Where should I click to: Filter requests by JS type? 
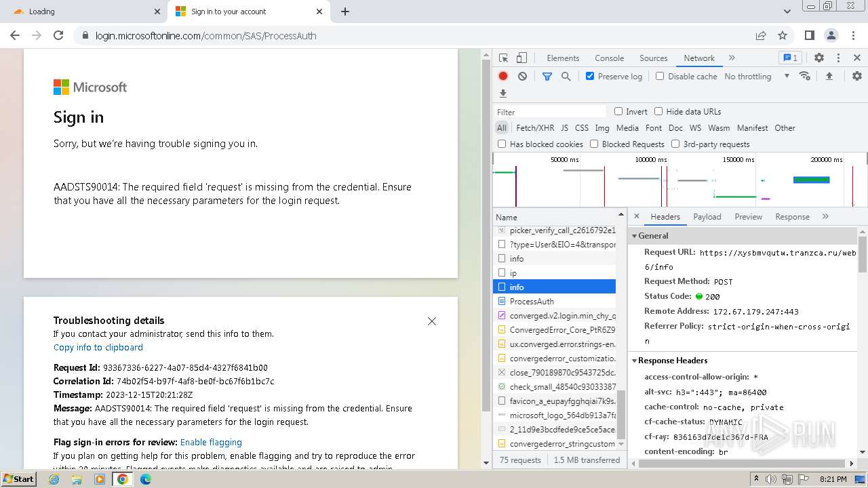[x=564, y=128]
